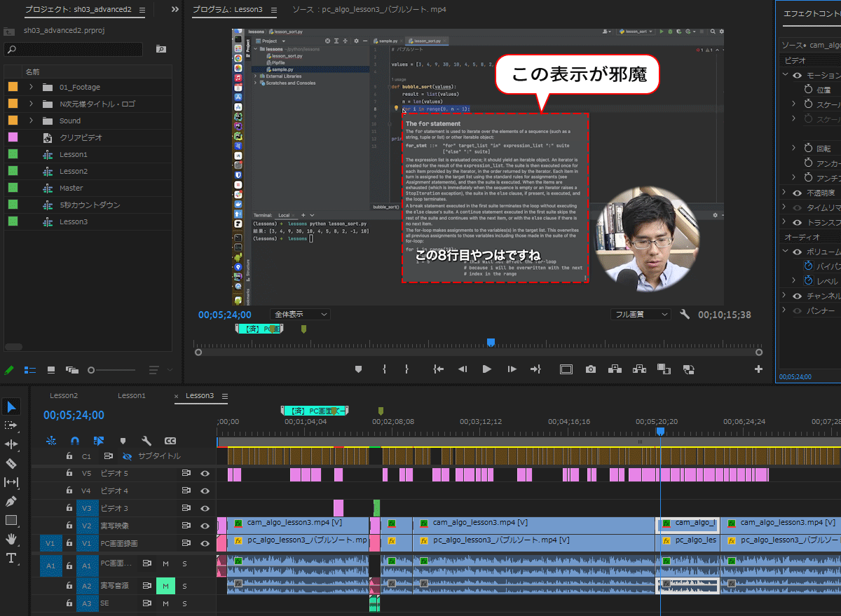
Task: Select the Hand tool
Action: click(x=12, y=539)
